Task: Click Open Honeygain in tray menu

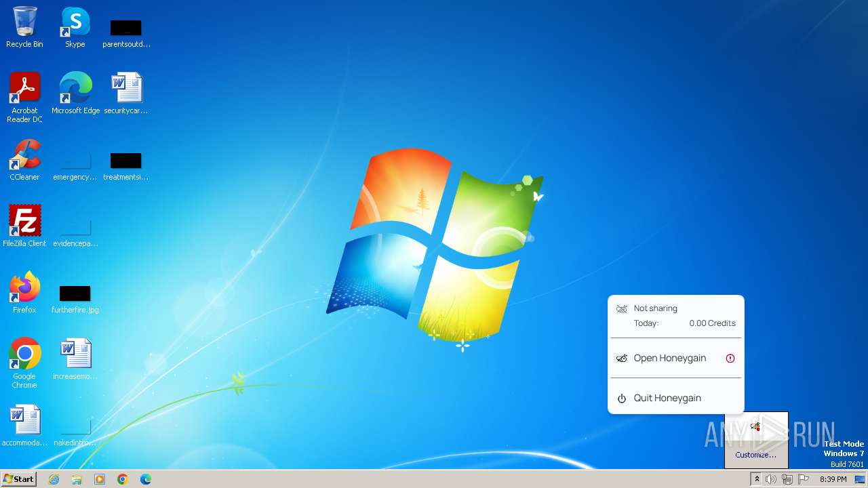Action: (676, 358)
